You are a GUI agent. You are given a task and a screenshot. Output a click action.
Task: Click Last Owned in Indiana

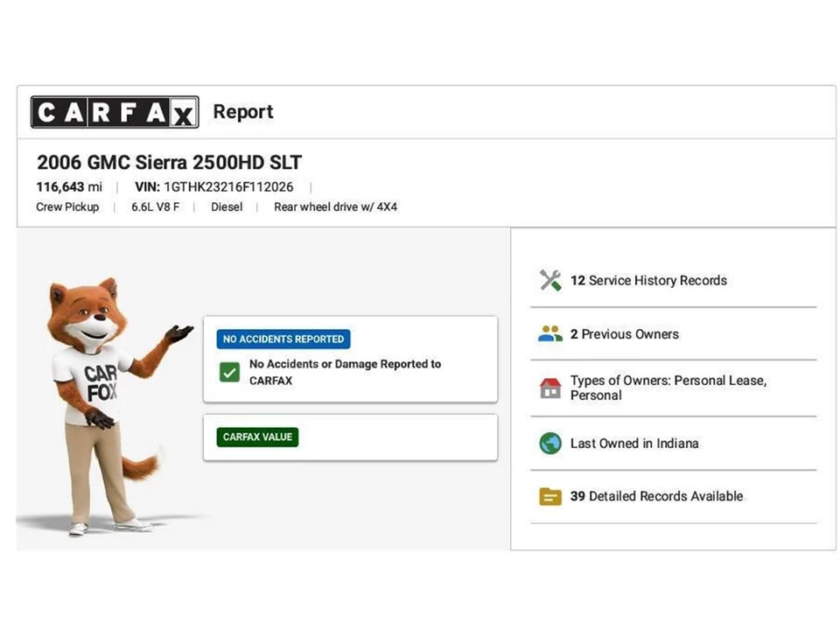pyautogui.click(x=634, y=443)
